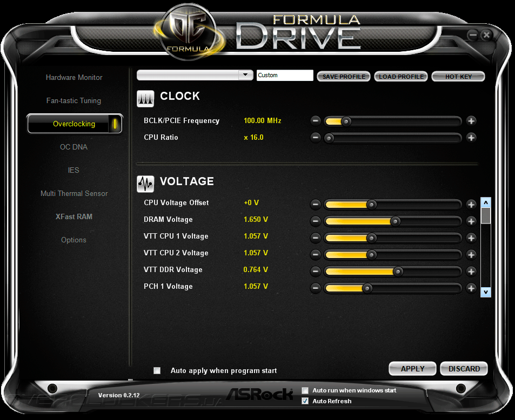Click the VOLTAGE section waveform icon

[145, 184]
